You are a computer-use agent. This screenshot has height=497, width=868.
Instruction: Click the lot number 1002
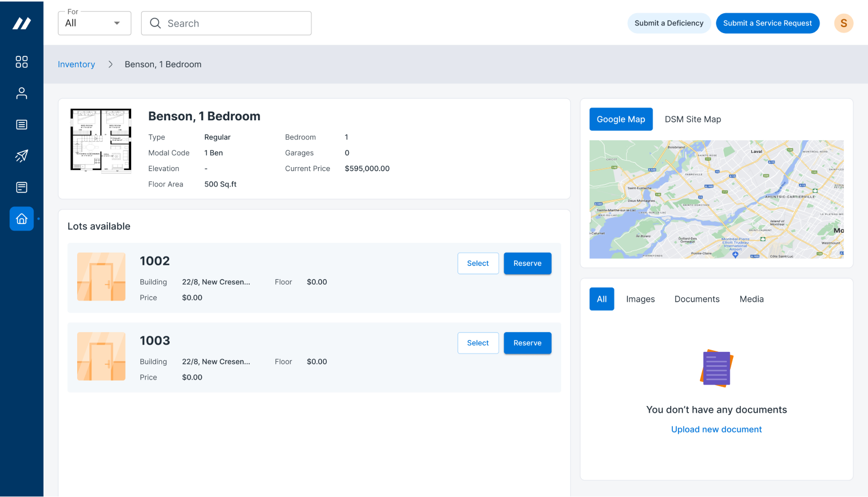[x=155, y=261]
